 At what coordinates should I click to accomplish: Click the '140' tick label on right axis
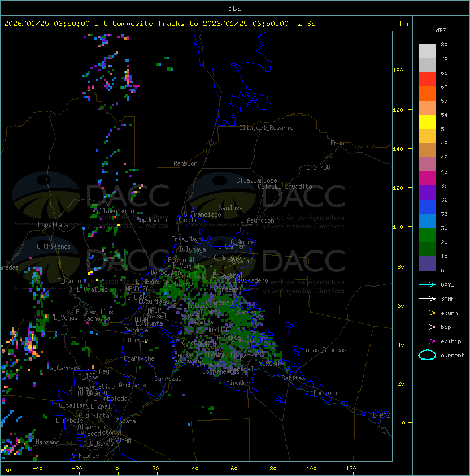398,149
